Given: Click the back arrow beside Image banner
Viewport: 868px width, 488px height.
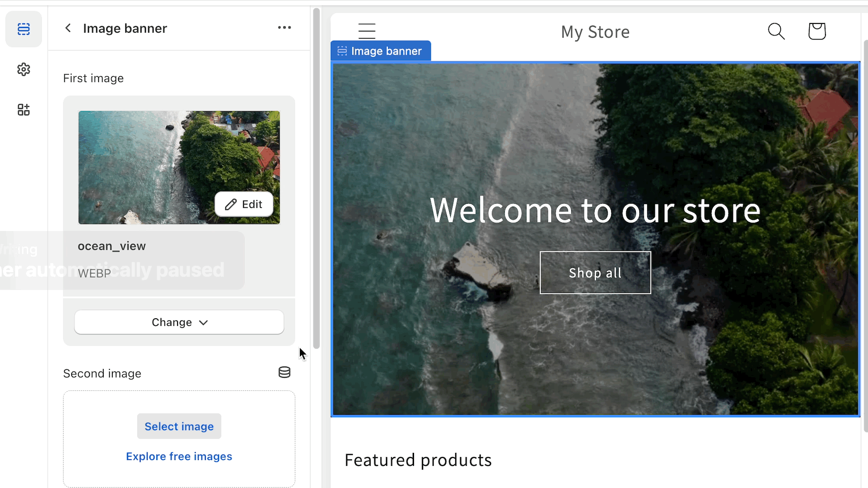Looking at the screenshot, I should pyautogui.click(x=68, y=28).
